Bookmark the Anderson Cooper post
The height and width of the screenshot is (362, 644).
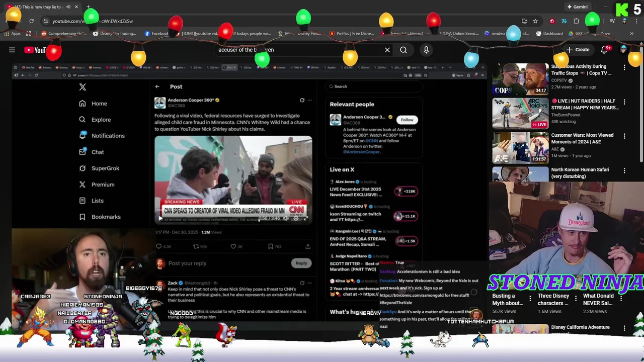point(271,246)
